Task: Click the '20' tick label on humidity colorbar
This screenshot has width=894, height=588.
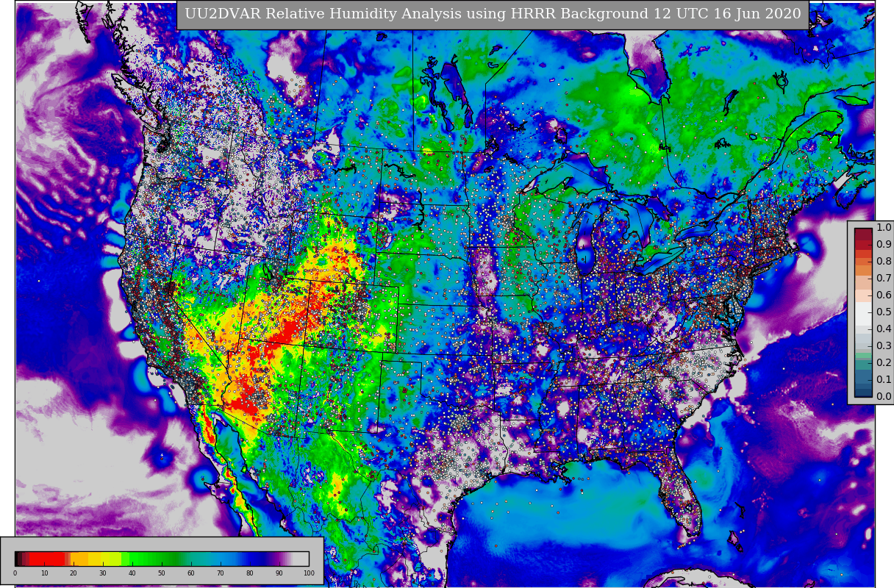Action: [x=74, y=573]
